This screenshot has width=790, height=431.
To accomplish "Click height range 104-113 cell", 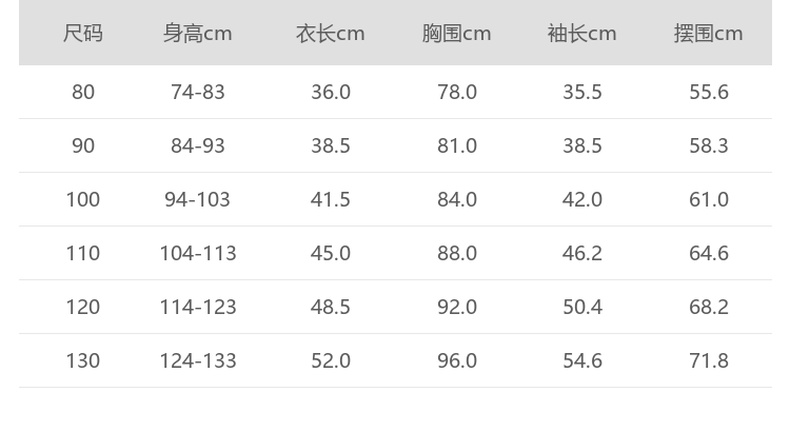I will click(x=198, y=253).
